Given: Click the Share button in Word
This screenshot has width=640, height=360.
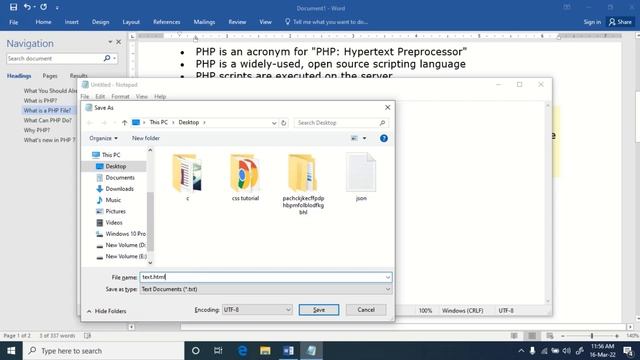Looking at the screenshot, I should click(620, 22).
